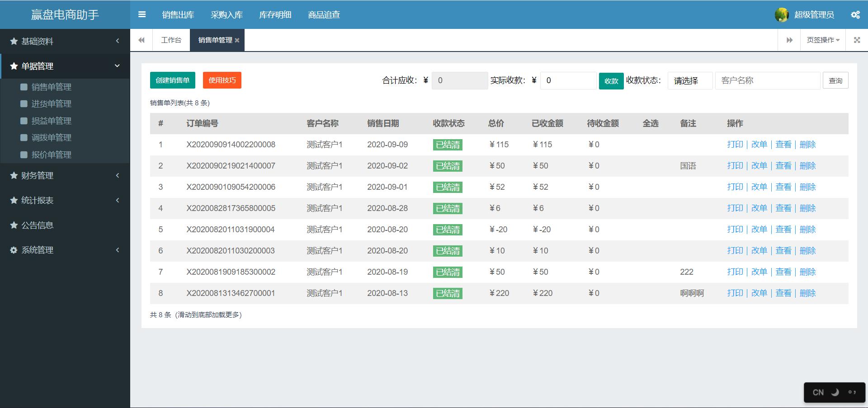Screen dimensions: 868x408
Task: Click the super admin avatar image
Action: coord(781,15)
